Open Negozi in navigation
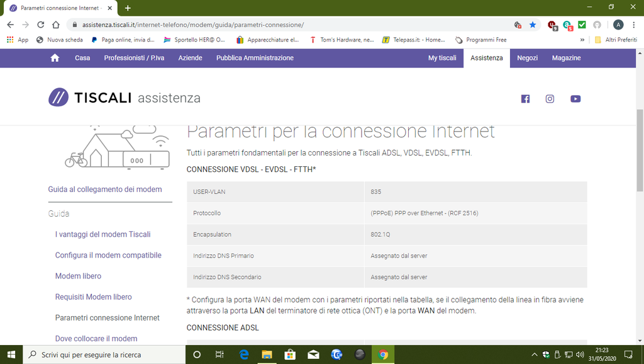The image size is (644, 364). (528, 58)
